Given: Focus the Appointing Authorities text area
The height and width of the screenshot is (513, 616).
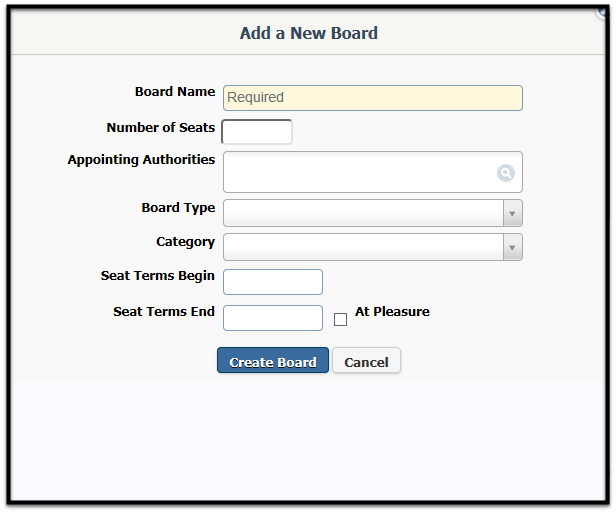Looking at the screenshot, I should pyautogui.click(x=373, y=172).
